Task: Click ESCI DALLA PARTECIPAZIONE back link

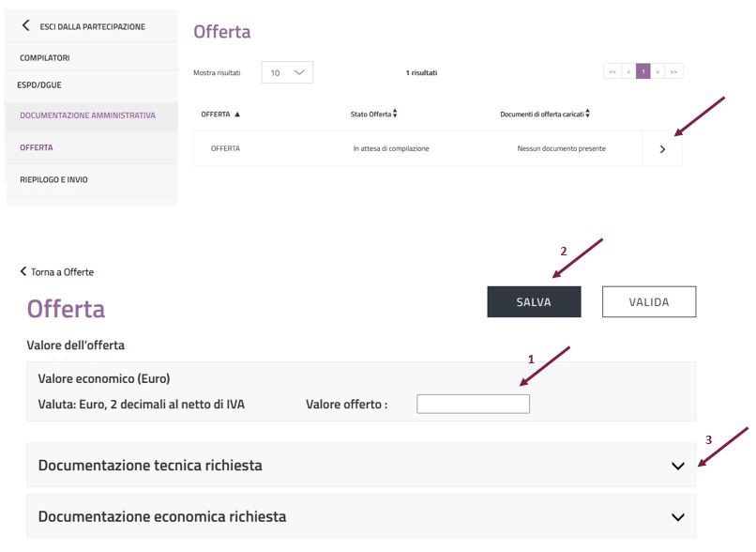Action: 83,26
